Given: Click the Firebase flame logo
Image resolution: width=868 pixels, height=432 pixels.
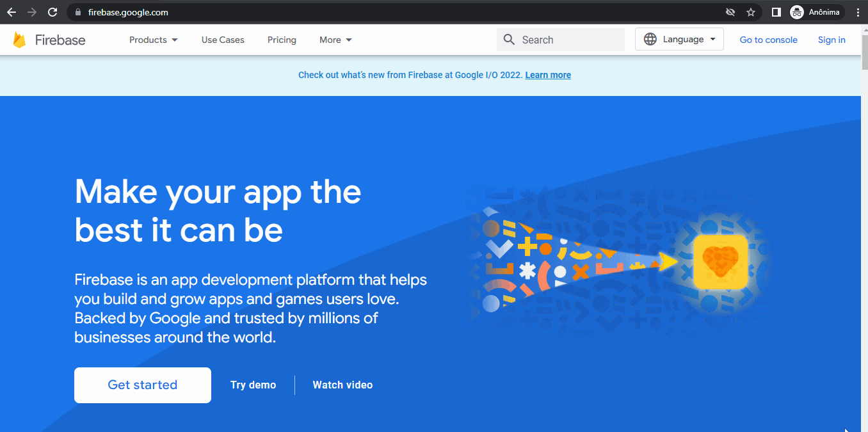Looking at the screenshot, I should pos(19,40).
